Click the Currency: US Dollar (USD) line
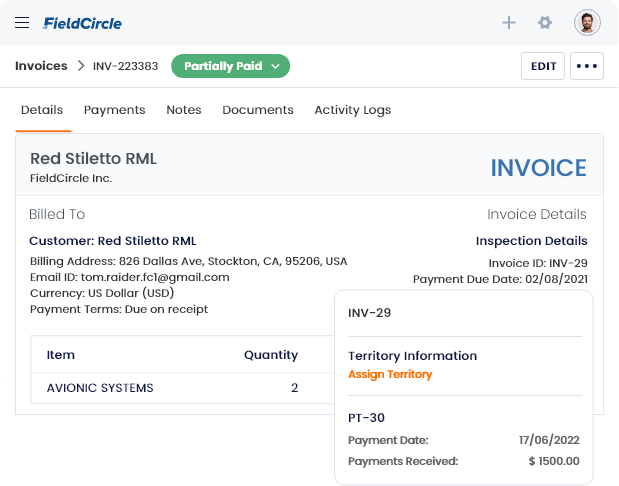This screenshot has height=486, width=619. (102, 293)
